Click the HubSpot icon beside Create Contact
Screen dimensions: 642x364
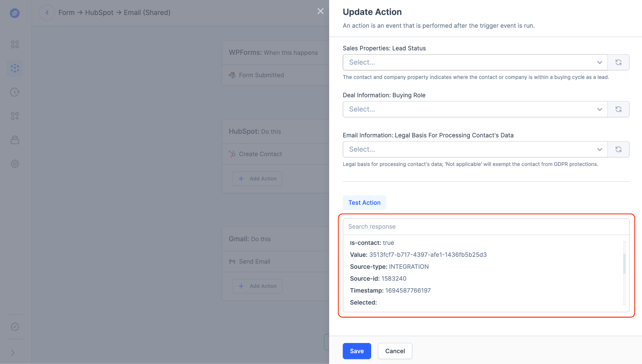pos(232,154)
